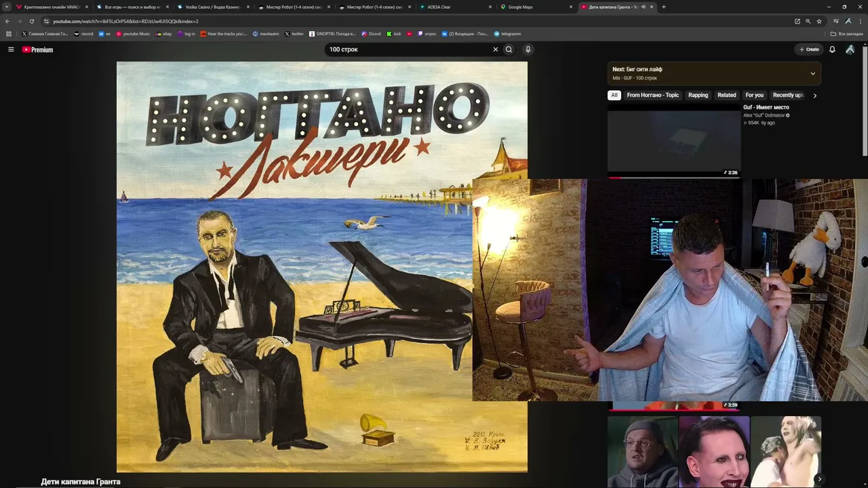The height and width of the screenshot is (488, 868).
Task: Open the tab search dropdown
Action: click(7, 7)
